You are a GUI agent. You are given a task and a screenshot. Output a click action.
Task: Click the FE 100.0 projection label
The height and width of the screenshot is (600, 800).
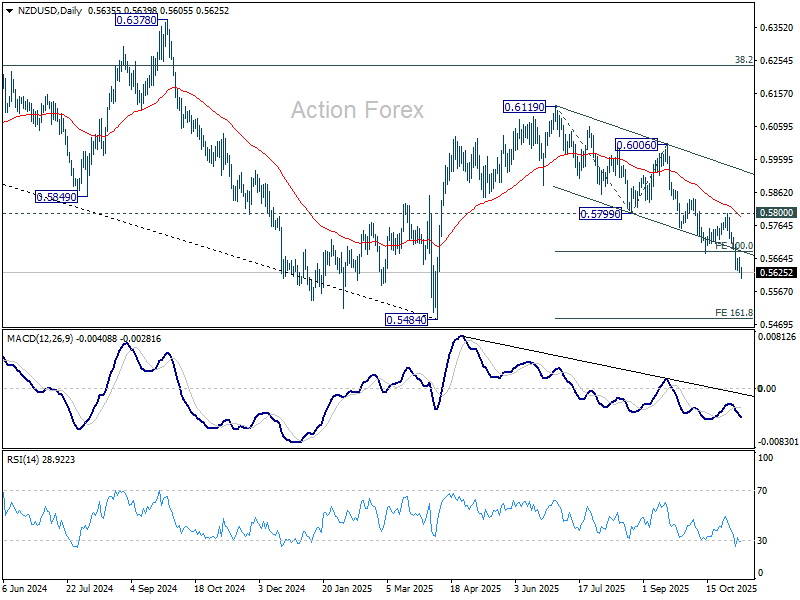click(734, 246)
